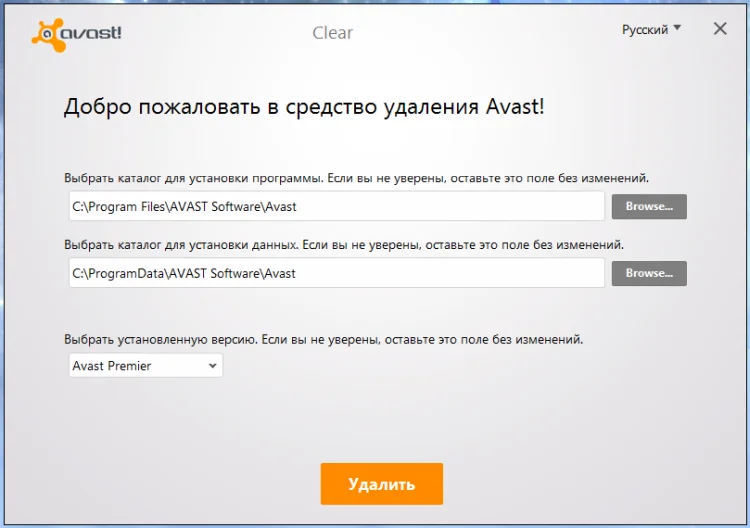Screen dimensions: 750x528
Task: Click the label about каталог для установки программы
Action: [x=356, y=178]
